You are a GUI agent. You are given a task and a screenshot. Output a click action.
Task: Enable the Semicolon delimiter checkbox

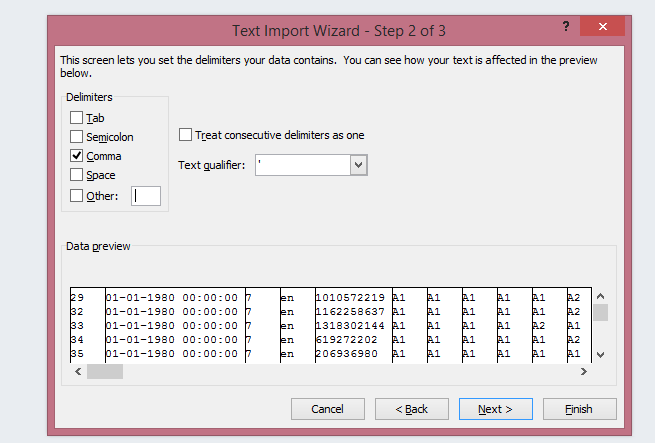pos(77,137)
